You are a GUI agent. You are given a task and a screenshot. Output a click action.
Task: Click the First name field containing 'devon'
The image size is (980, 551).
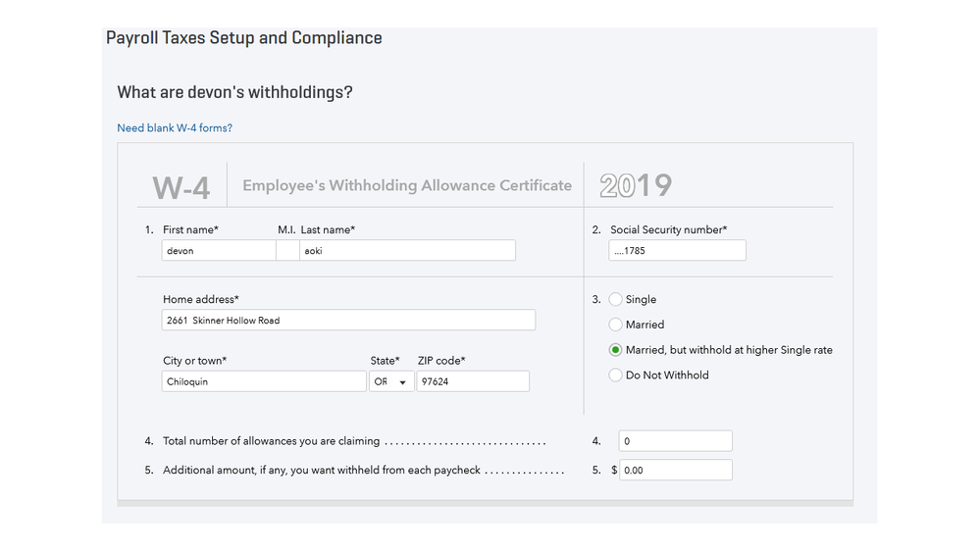219,251
